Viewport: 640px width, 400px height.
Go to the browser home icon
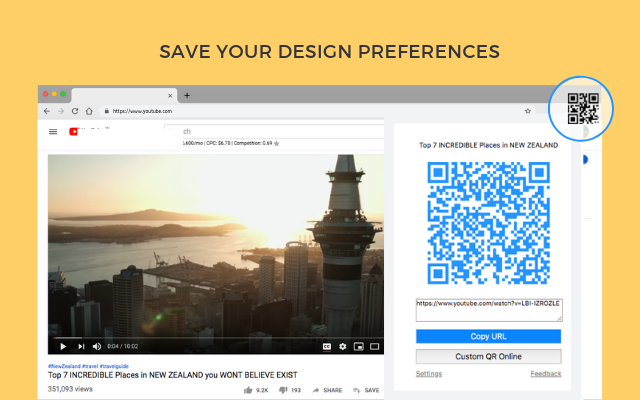pos(89,111)
